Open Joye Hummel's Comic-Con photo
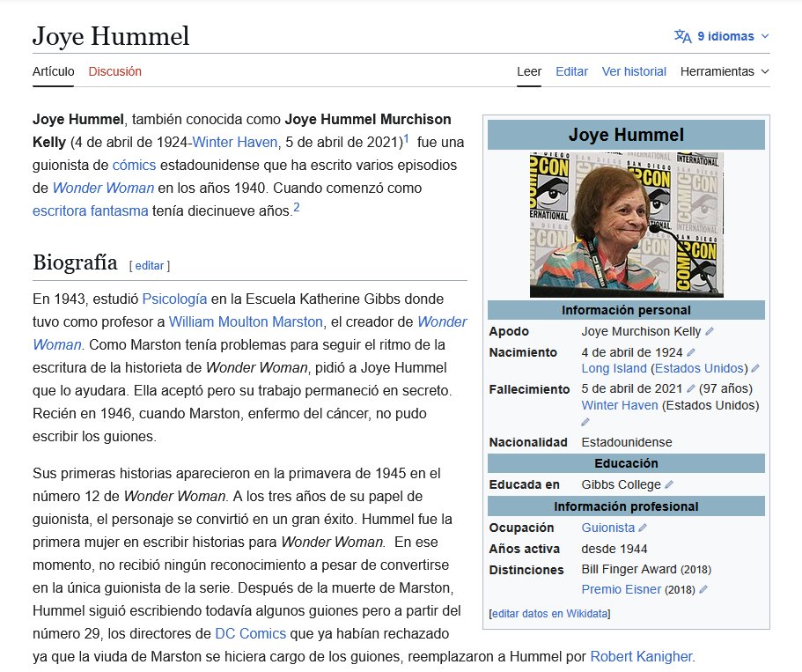The image size is (802, 672). (627, 225)
